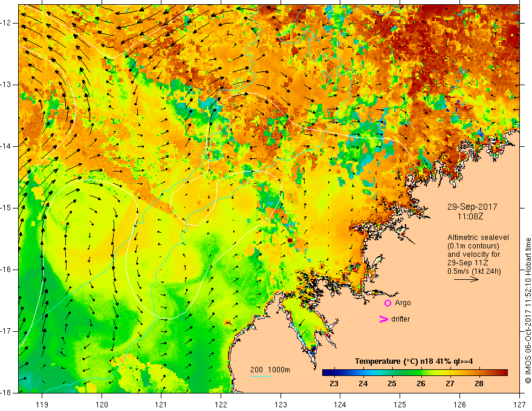Click temperature scale label 26

[421, 384]
